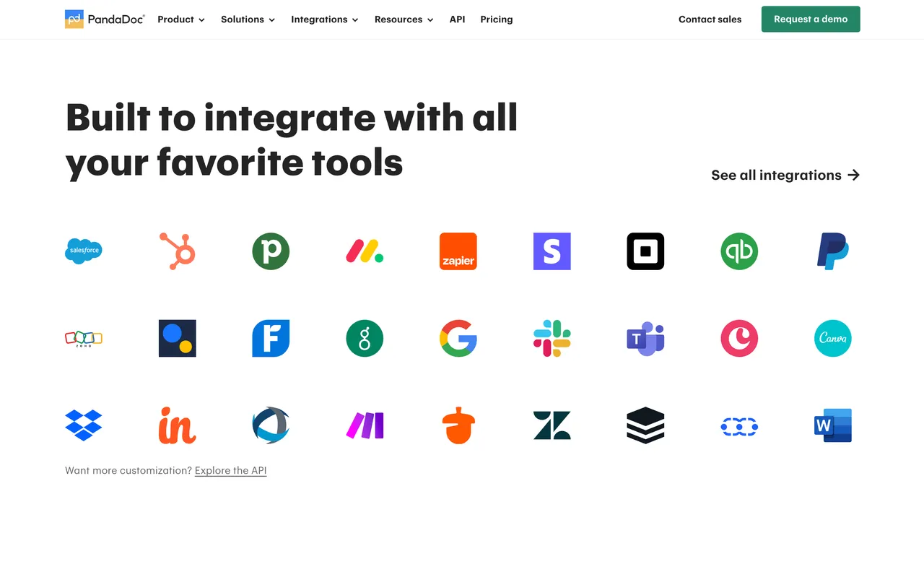Open the Canva integration icon

click(832, 338)
